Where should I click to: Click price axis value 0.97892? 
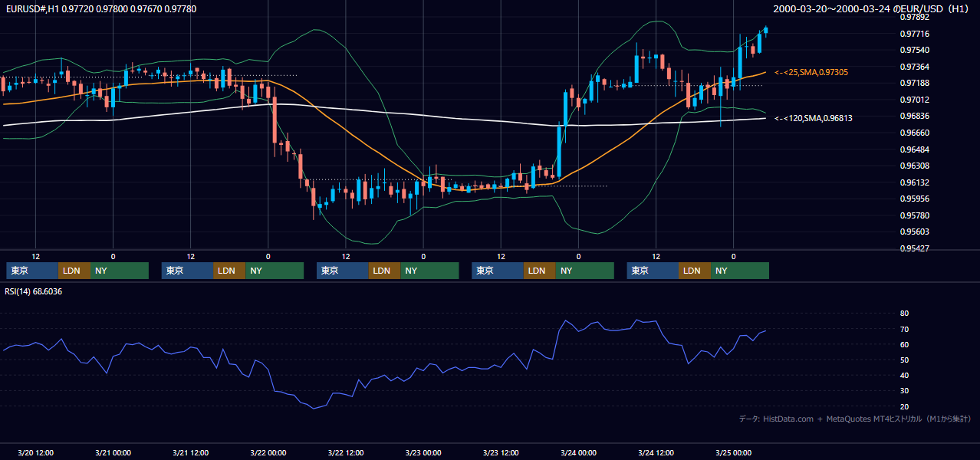pos(914,18)
